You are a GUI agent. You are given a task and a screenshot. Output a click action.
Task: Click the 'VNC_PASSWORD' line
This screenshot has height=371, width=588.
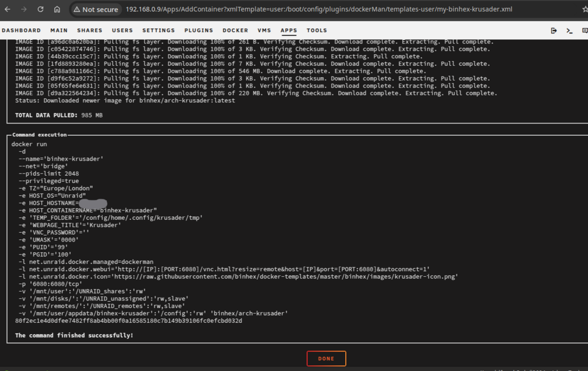coord(54,233)
